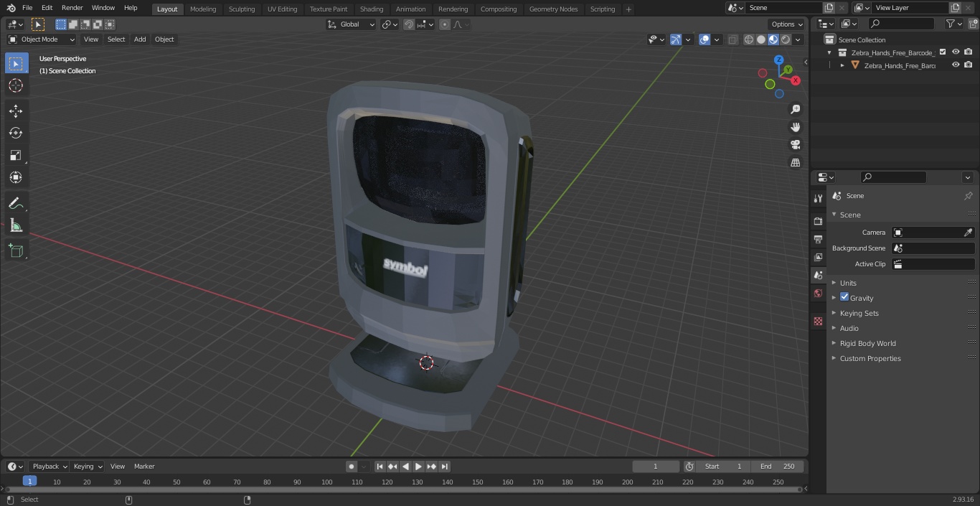The height and width of the screenshot is (506, 980).
Task: Click the current frame number field
Action: coord(656,467)
